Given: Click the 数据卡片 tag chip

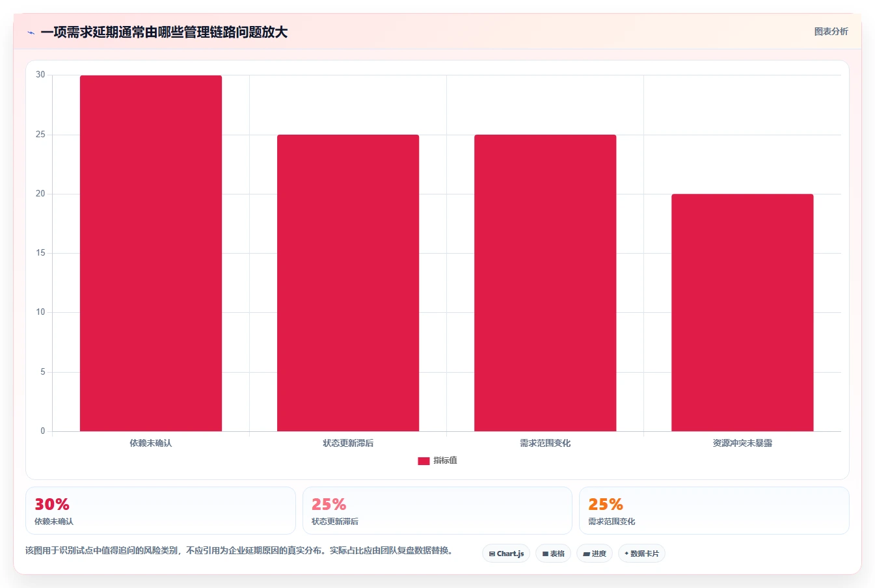Looking at the screenshot, I should [641, 554].
